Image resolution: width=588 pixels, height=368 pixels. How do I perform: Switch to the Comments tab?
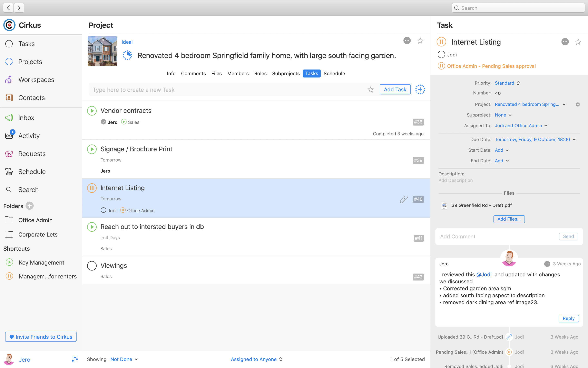click(x=193, y=74)
